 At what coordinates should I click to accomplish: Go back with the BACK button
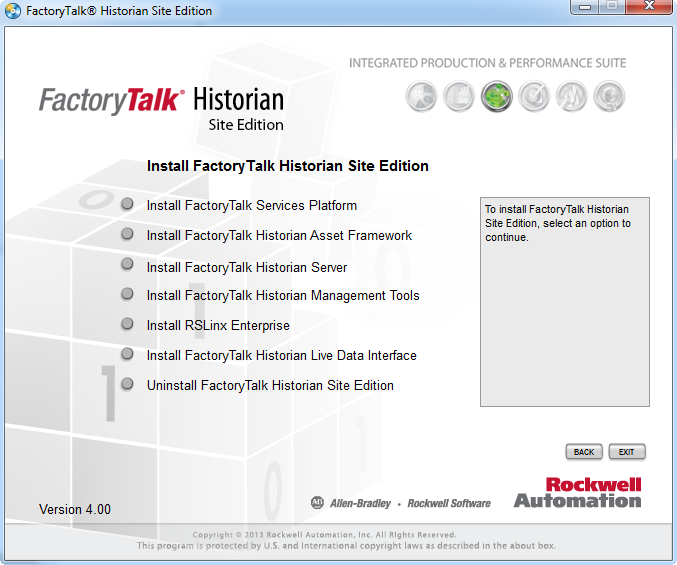(584, 452)
